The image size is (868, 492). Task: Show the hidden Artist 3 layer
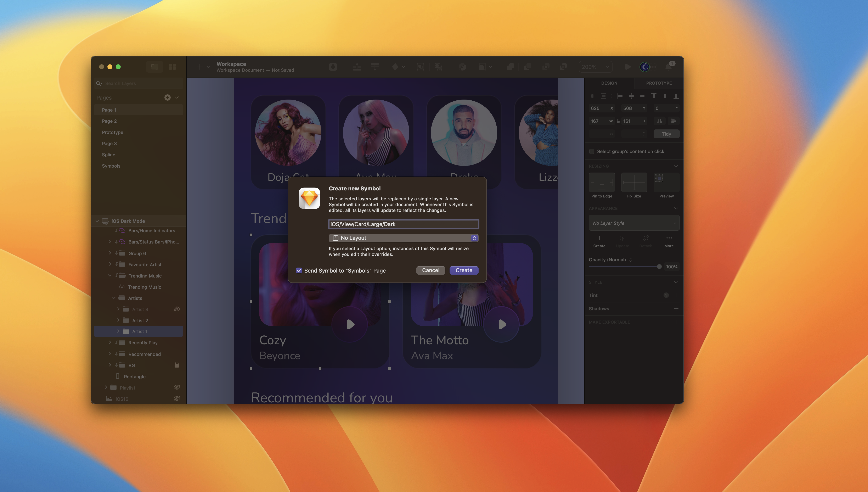[x=177, y=309]
